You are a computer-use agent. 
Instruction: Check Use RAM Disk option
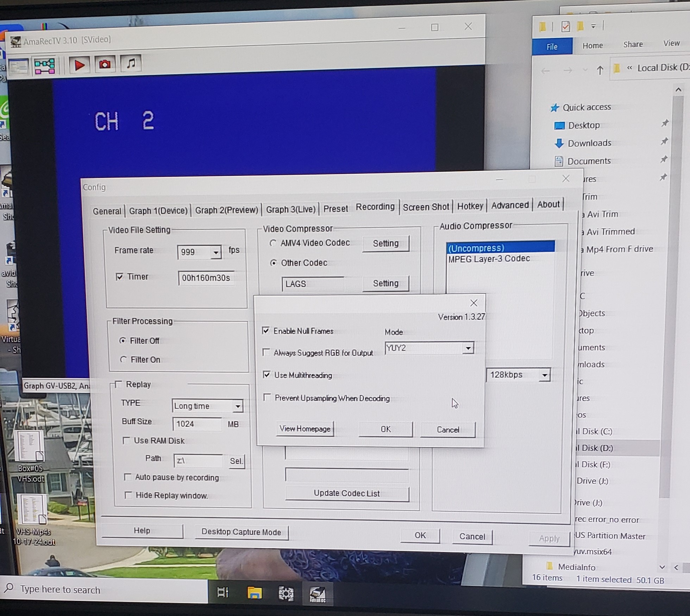coord(126,440)
